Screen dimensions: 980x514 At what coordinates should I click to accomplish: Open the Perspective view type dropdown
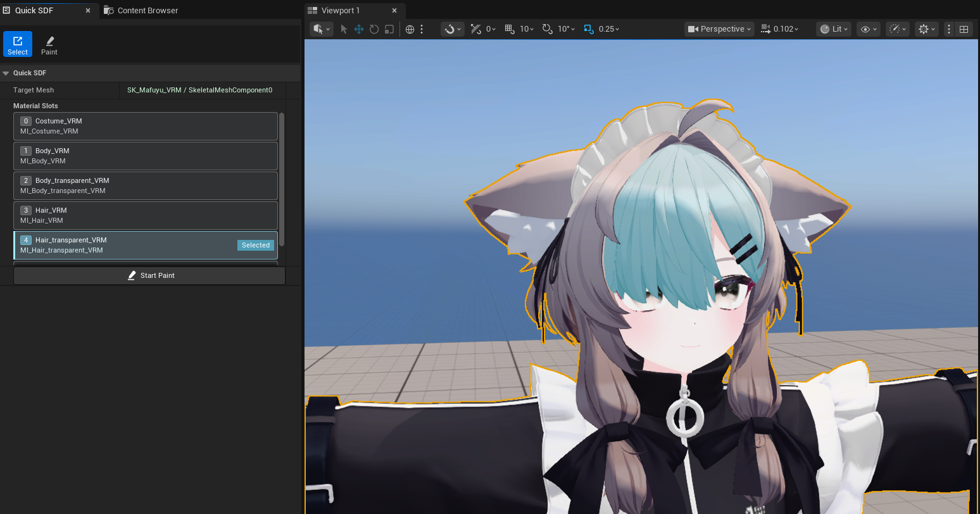(x=719, y=29)
